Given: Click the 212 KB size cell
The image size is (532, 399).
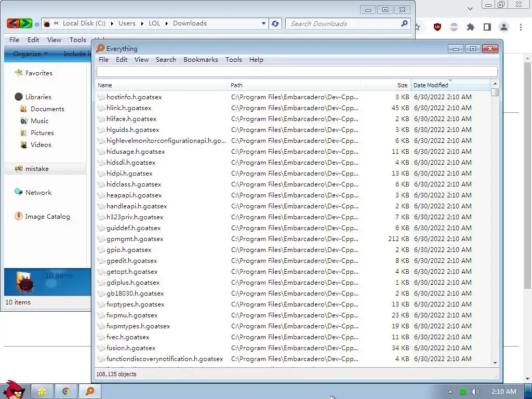Looking at the screenshot, I should click(x=398, y=239).
